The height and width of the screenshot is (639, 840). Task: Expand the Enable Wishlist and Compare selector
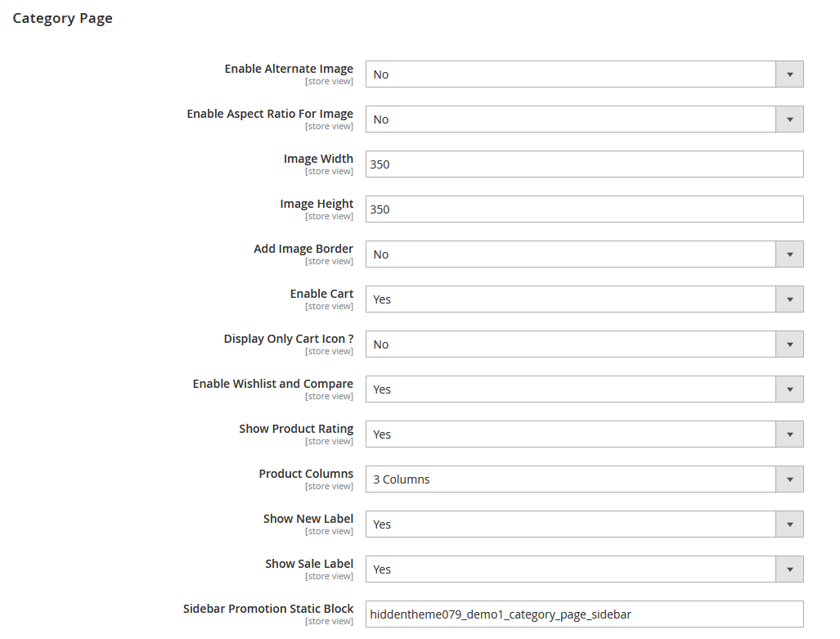tap(788, 389)
